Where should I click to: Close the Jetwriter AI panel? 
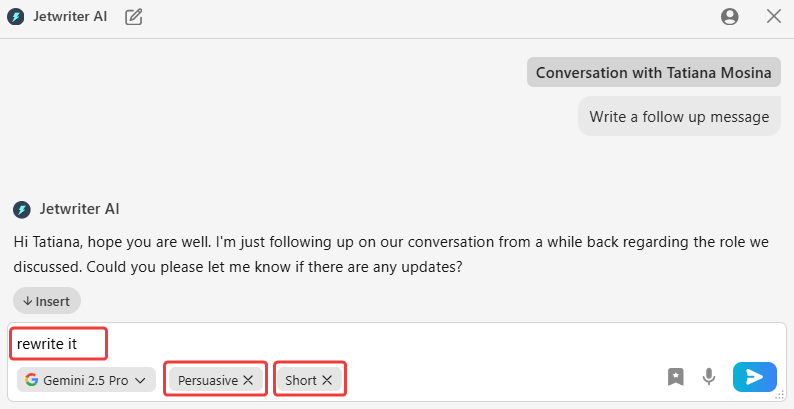click(773, 16)
